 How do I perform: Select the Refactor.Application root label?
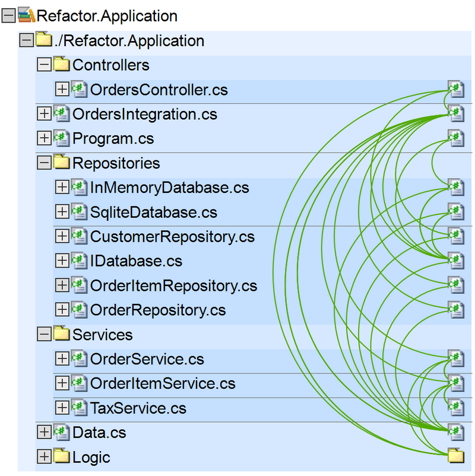pyautogui.click(x=107, y=17)
